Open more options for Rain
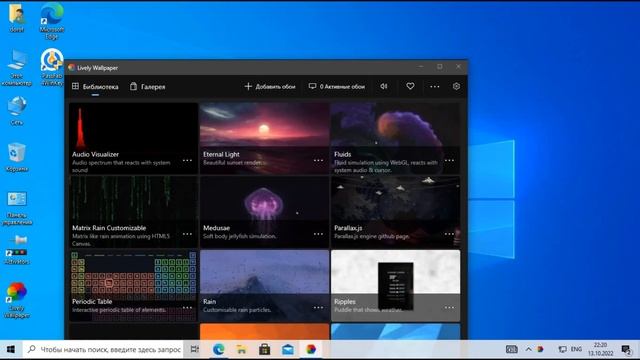Image resolution: width=640 pixels, height=360 pixels. point(318,307)
